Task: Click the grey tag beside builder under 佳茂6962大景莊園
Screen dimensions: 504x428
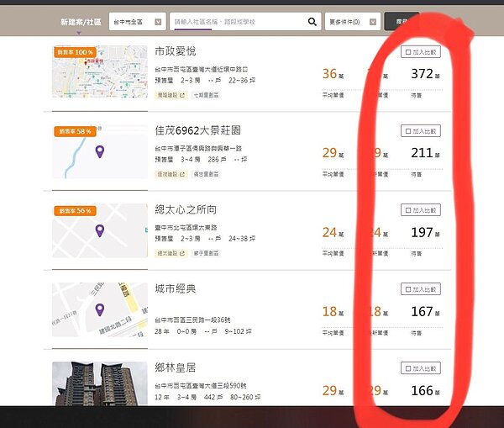Action: [206, 174]
